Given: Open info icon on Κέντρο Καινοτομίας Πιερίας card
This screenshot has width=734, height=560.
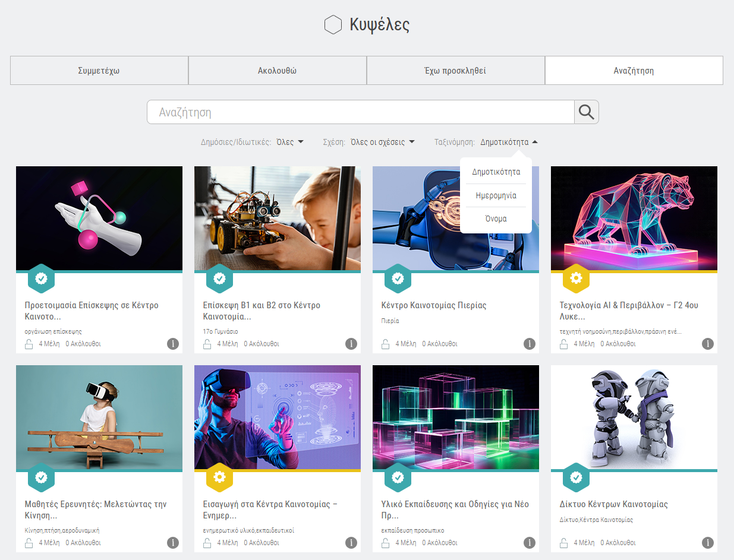Looking at the screenshot, I should click(530, 344).
